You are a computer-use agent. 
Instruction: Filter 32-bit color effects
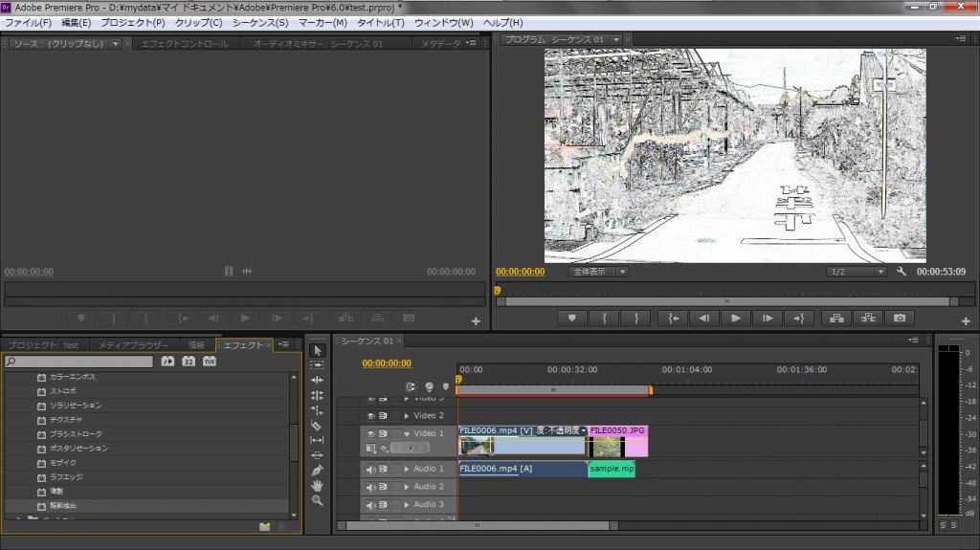[189, 362]
